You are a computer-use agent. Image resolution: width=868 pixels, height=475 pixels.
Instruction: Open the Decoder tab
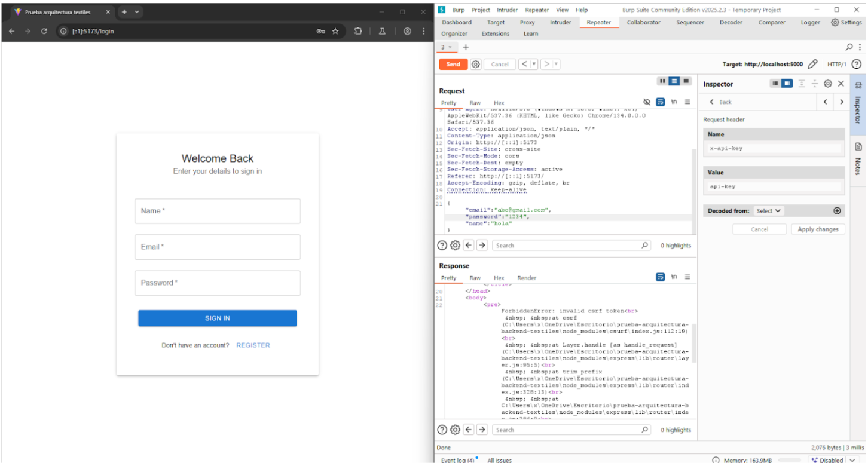pyautogui.click(x=731, y=22)
